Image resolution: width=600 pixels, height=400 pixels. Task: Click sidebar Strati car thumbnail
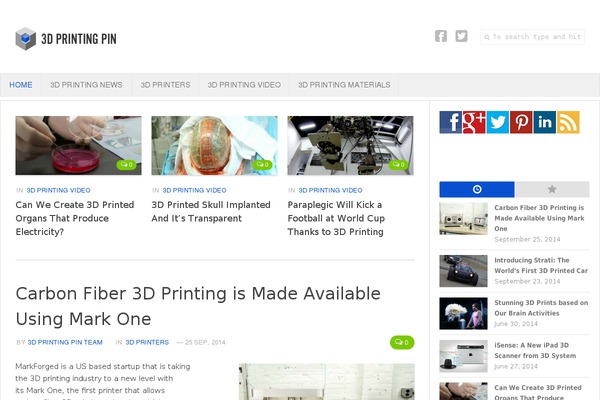click(463, 271)
